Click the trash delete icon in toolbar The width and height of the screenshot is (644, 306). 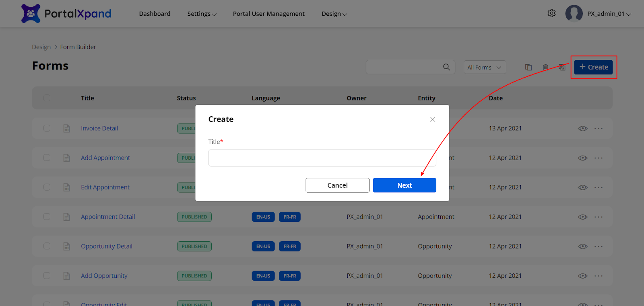click(x=545, y=67)
